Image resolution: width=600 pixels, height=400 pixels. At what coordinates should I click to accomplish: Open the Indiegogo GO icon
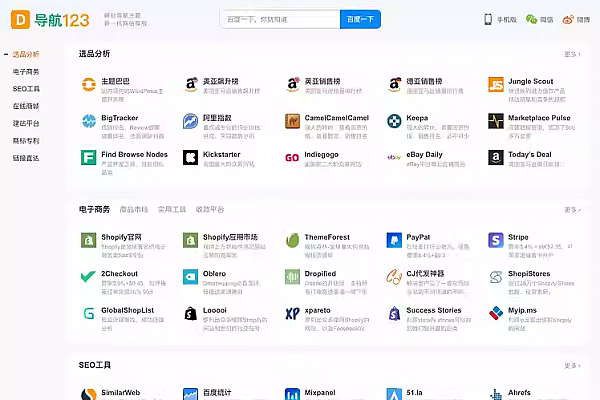click(x=292, y=157)
